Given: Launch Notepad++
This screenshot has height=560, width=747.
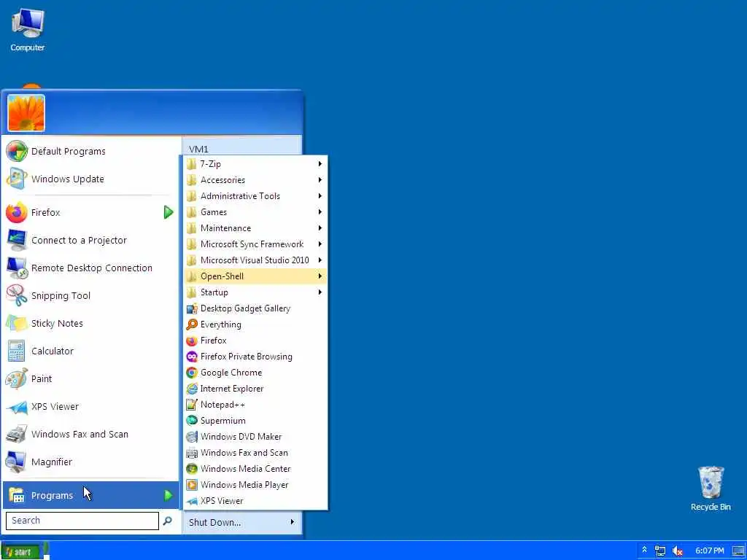Looking at the screenshot, I should (x=255, y=405).
